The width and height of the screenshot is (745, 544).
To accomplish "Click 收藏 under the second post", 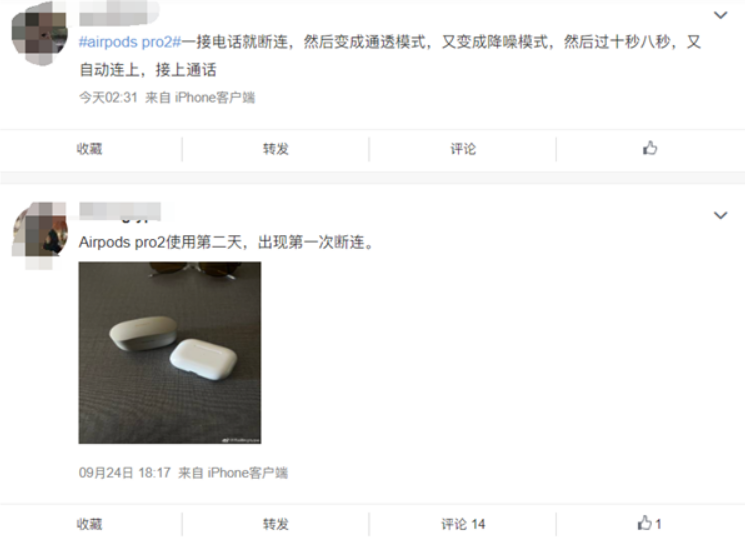I will [89, 524].
